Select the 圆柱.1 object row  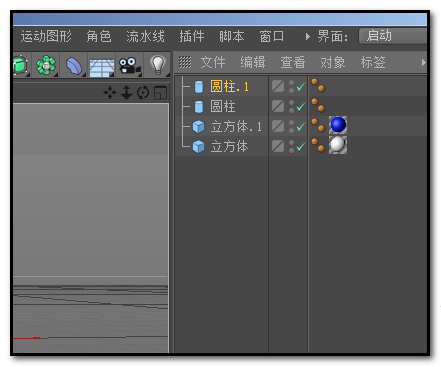coord(229,87)
